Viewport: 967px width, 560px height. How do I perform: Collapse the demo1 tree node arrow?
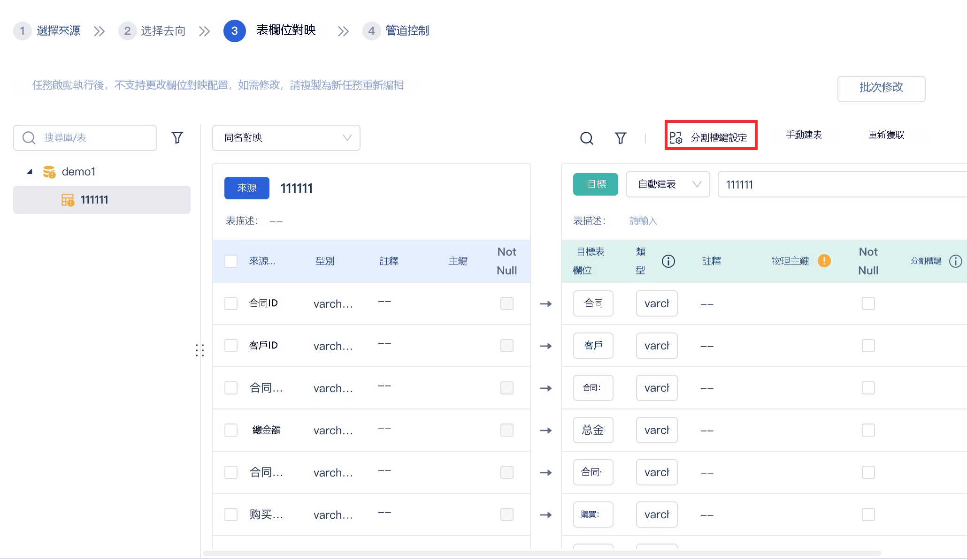coord(30,172)
